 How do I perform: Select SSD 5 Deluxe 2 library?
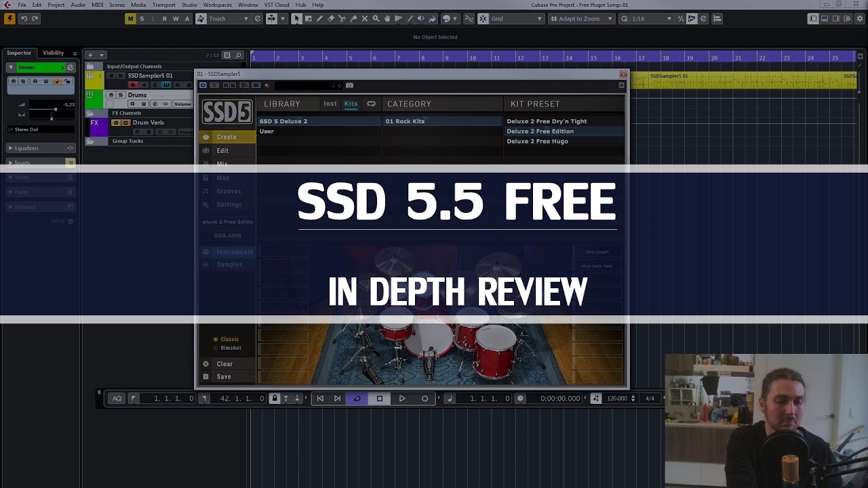pyautogui.click(x=319, y=121)
